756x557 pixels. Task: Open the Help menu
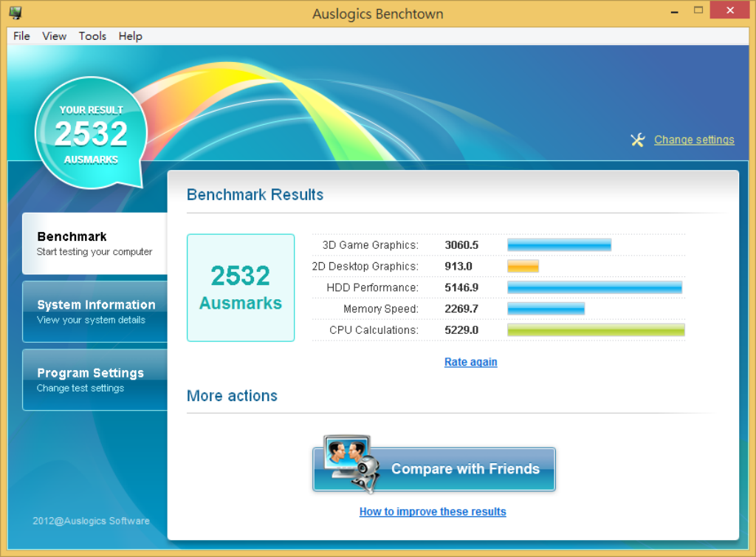point(131,36)
